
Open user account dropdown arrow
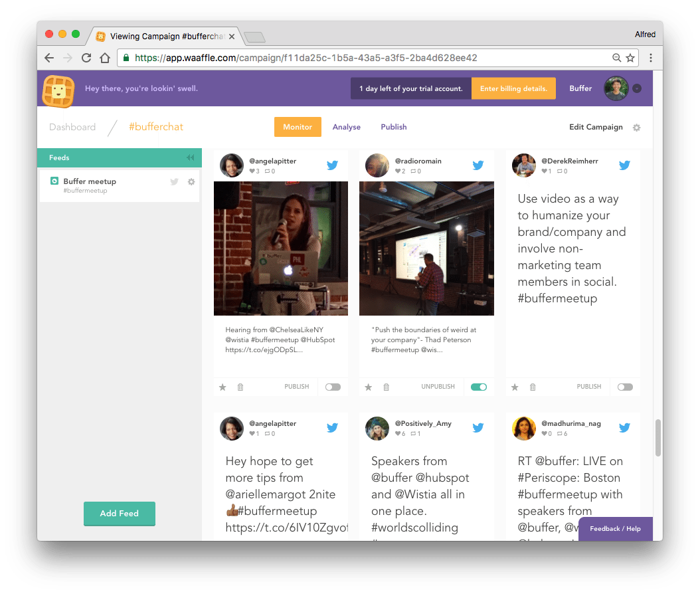click(x=637, y=88)
